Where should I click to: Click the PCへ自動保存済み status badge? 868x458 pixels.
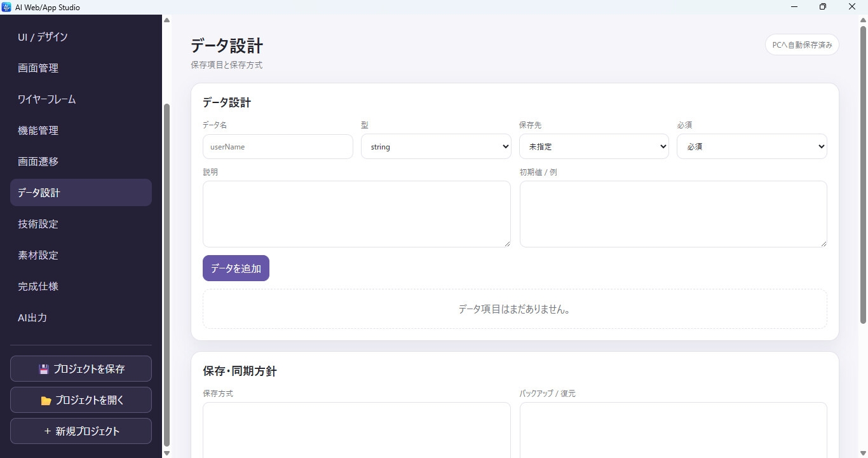point(802,45)
